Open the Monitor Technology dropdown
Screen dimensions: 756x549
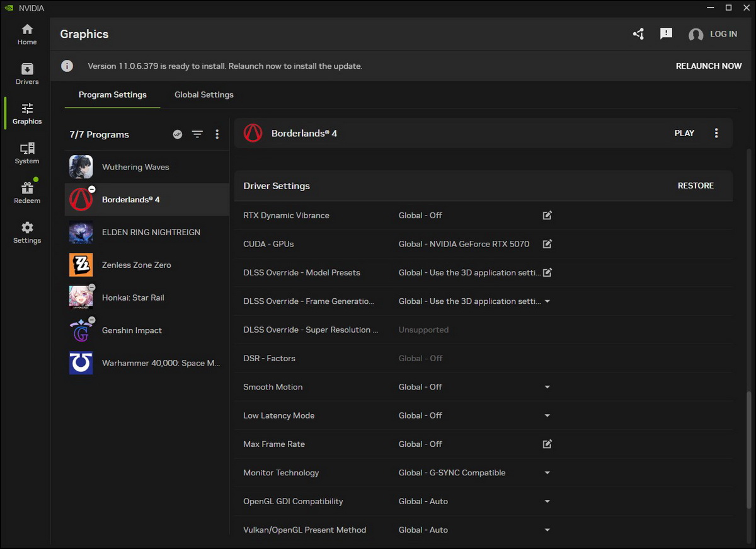pyautogui.click(x=547, y=473)
